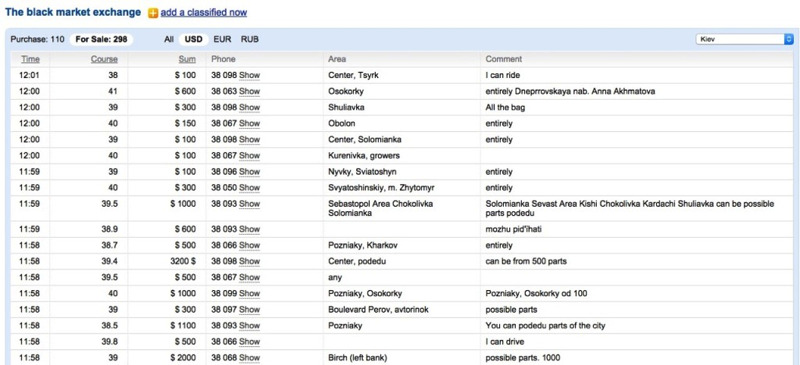Show phone for Svyatoshinskiy, m. Zhytomyr listing
Viewport: 800px width, 365px height.
click(x=249, y=188)
